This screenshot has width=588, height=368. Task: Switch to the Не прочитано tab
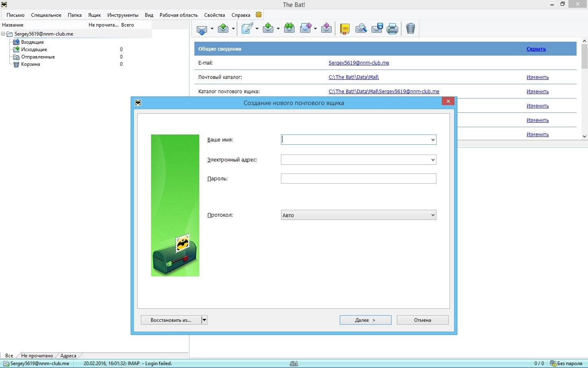pyautogui.click(x=37, y=356)
